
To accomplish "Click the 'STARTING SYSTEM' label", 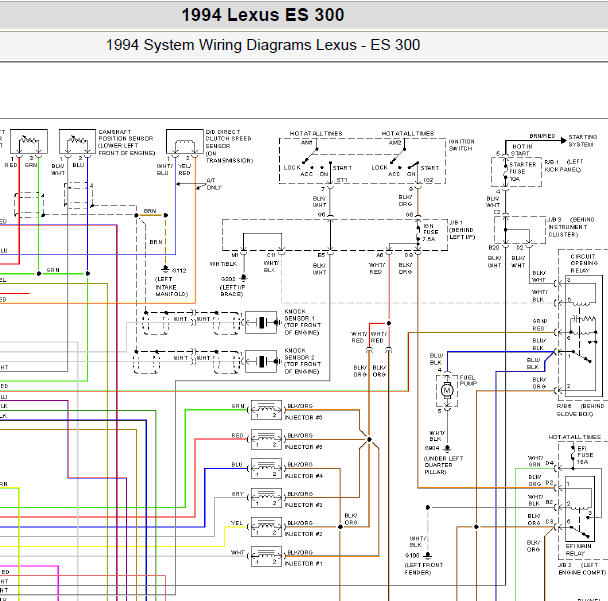I will [x=583, y=141].
